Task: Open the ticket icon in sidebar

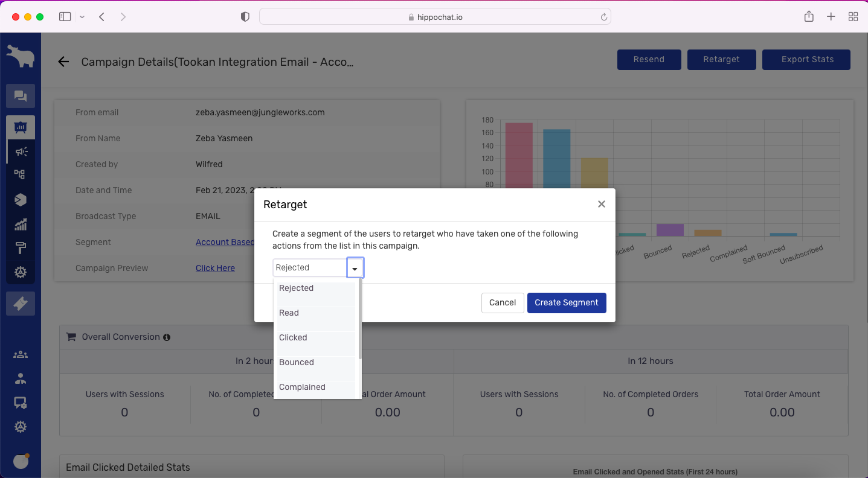Action: (21, 304)
